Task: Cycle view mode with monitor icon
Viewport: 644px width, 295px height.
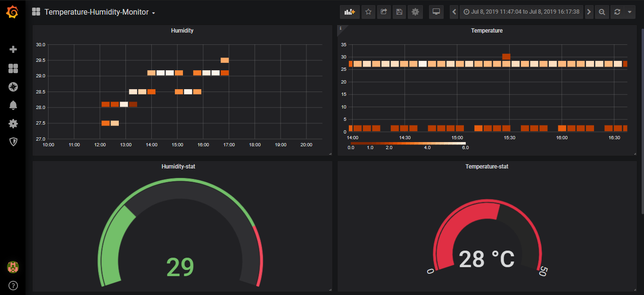Action: [x=436, y=12]
